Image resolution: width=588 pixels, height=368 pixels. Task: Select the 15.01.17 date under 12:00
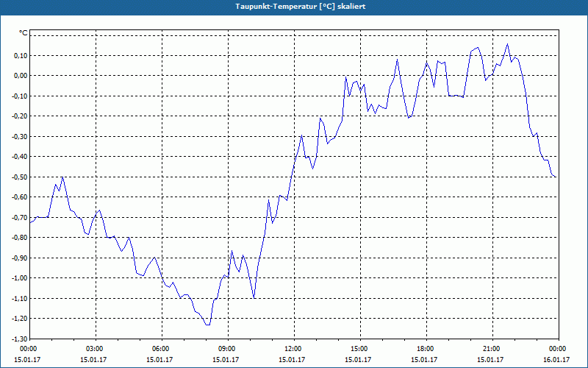click(292, 360)
